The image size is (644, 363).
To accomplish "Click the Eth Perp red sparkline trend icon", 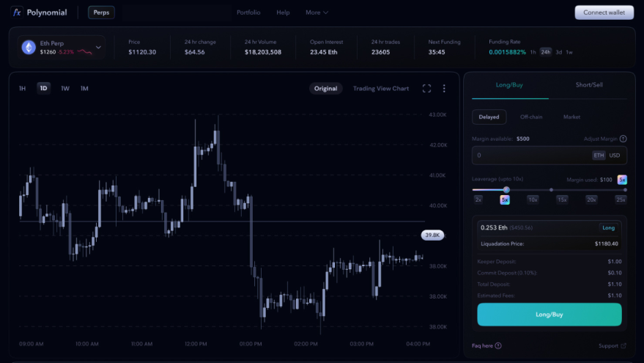I will pos(84,52).
